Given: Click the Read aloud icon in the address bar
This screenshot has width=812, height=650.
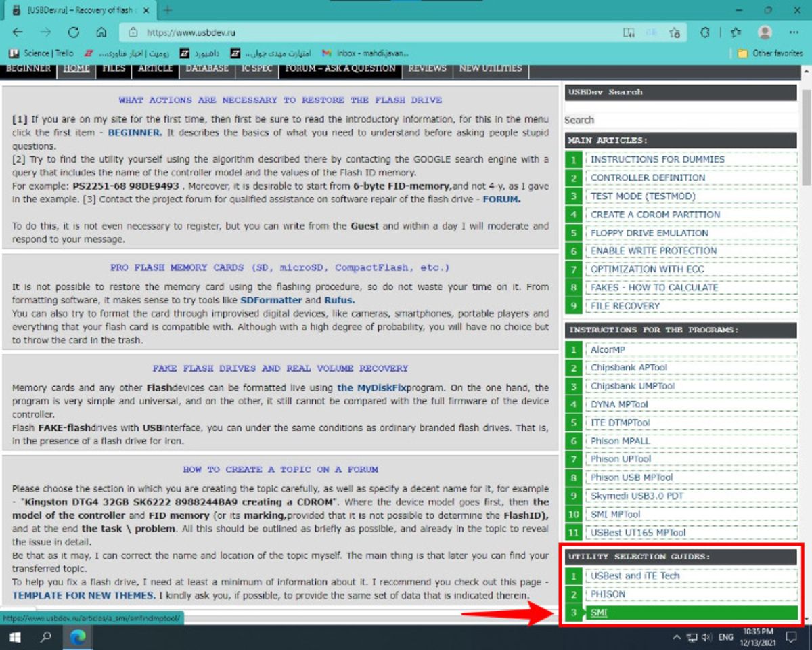Looking at the screenshot, I should coord(629,32).
